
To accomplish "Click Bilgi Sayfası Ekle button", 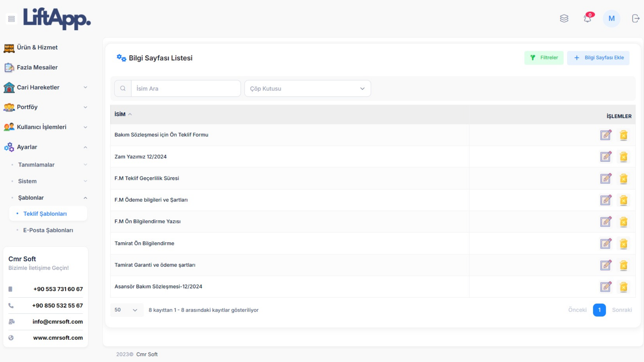I will (x=598, y=58).
